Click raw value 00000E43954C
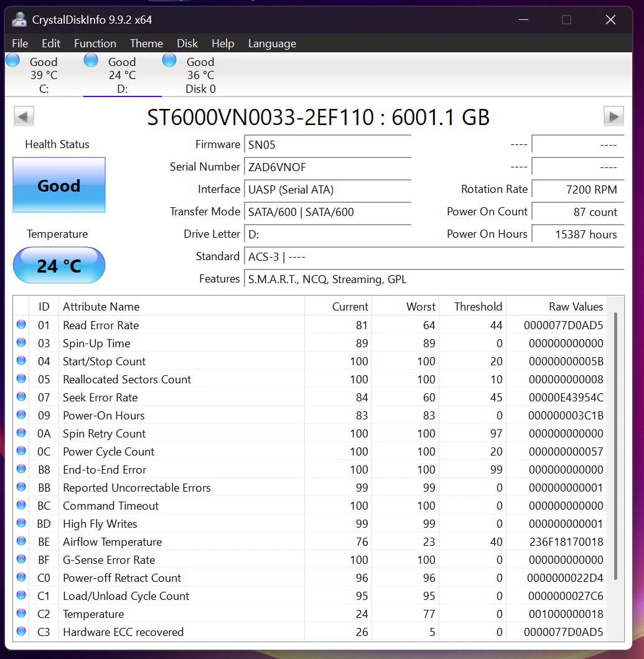 (x=566, y=397)
